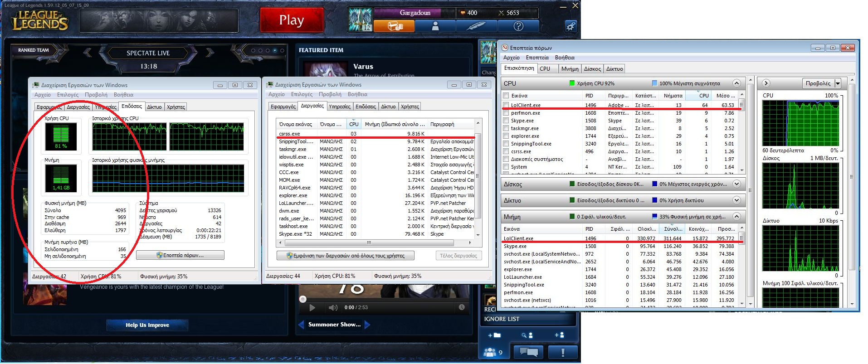Check the perfmon.exe checkbox in CPU list
868x364 pixels.
pos(506,113)
